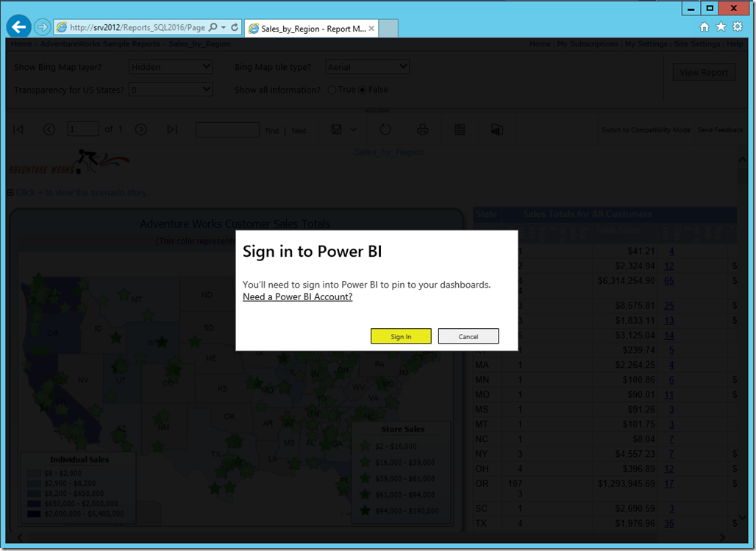Click Send Feedback link
The height and width of the screenshot is (551, 756).
click(720, 129)
